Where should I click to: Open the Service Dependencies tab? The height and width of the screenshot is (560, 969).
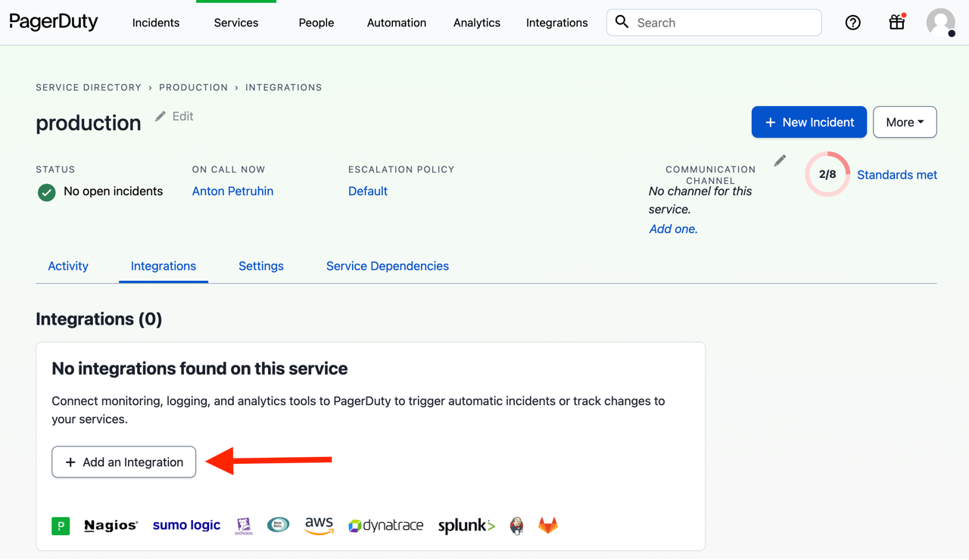(x=388, y=266)
